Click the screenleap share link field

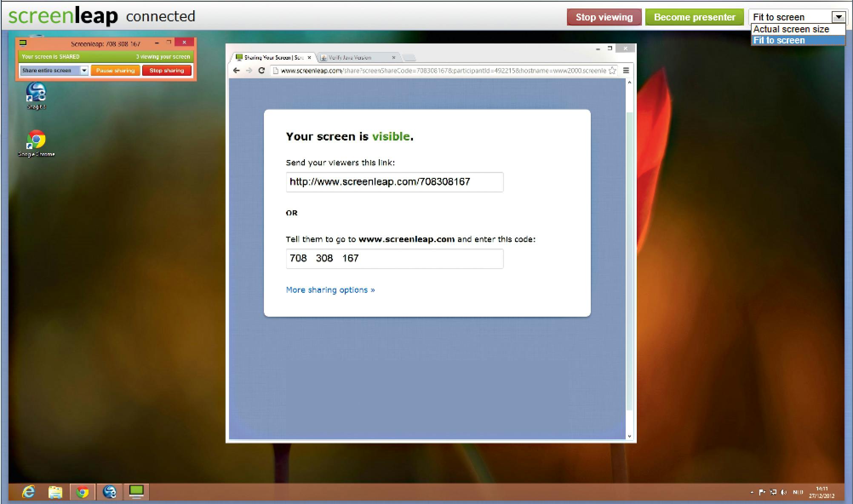pyautogui.click(x=394, y=182)
